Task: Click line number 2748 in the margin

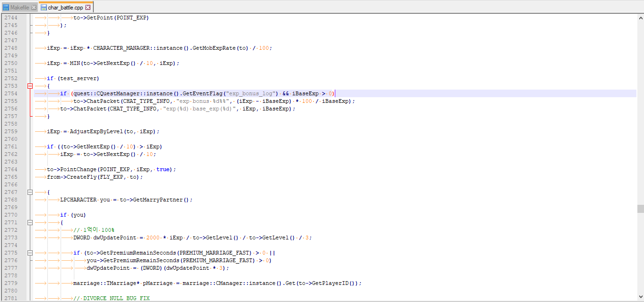Action: tap(10, 48)
